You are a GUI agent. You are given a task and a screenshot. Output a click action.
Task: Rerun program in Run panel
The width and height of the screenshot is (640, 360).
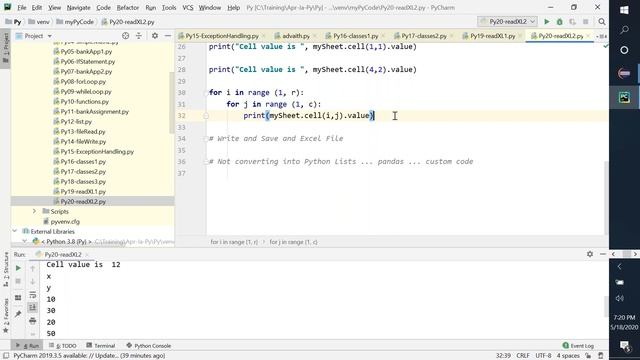click(x=18, y=268)
